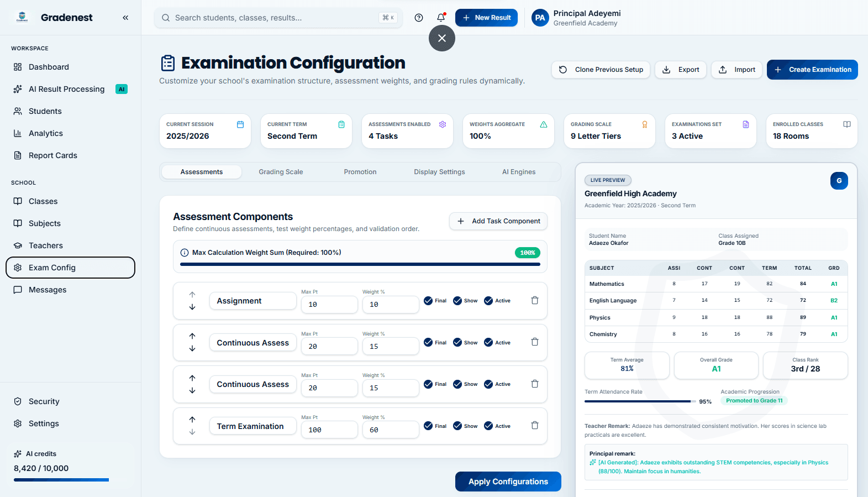
Task: Select the Assessments tab
Action: [x=202, y=172]
